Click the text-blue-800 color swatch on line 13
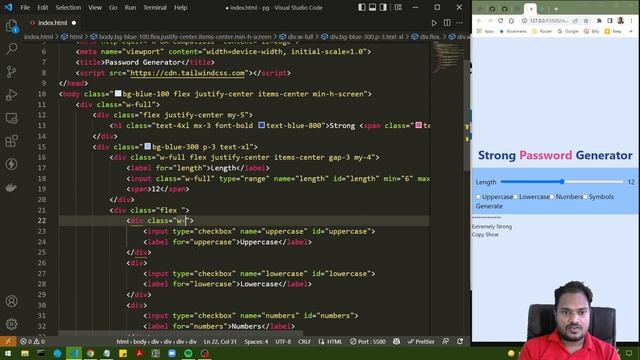 (x=261, y=125)
